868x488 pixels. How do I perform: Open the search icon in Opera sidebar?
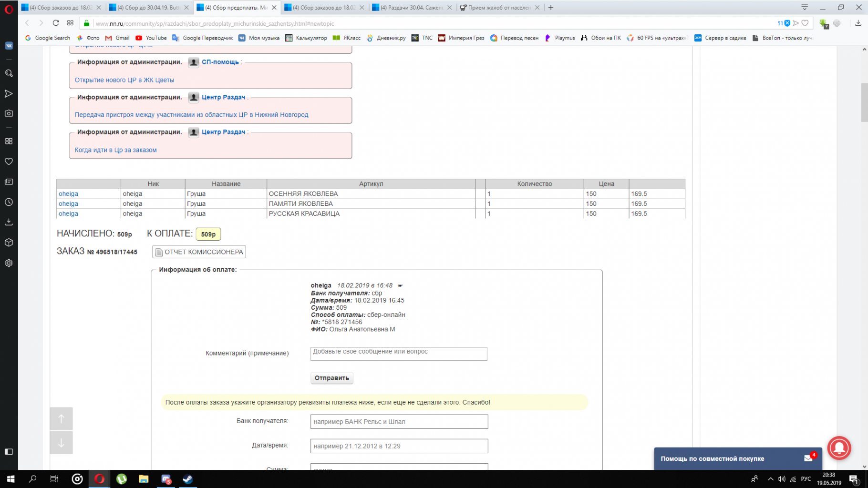[x=9, y=73]
